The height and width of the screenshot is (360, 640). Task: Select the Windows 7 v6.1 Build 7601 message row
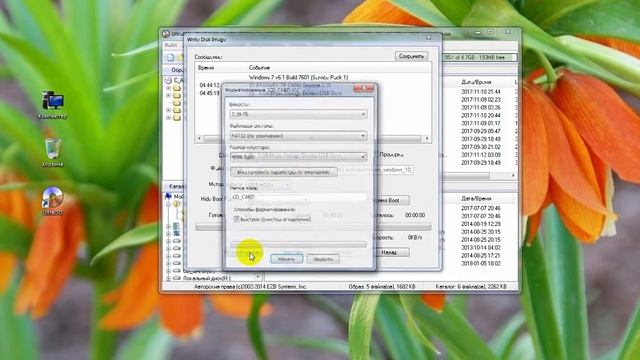298,77
